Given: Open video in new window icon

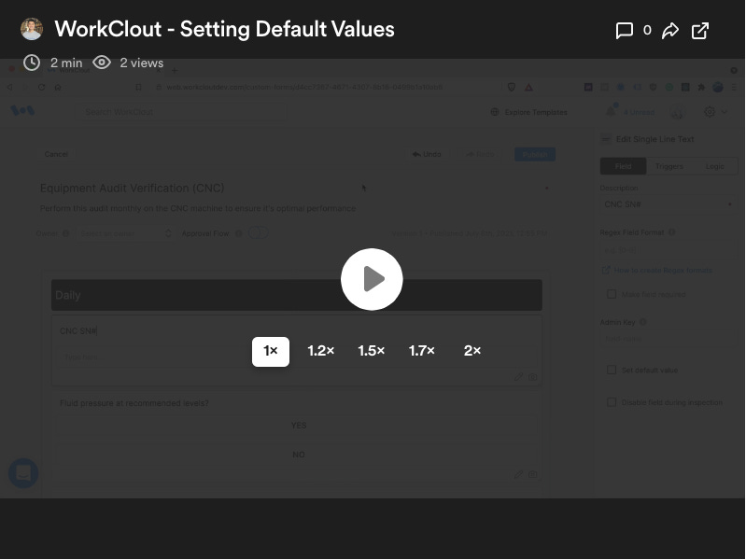Looking at the screenshot, I should [700, 31].
